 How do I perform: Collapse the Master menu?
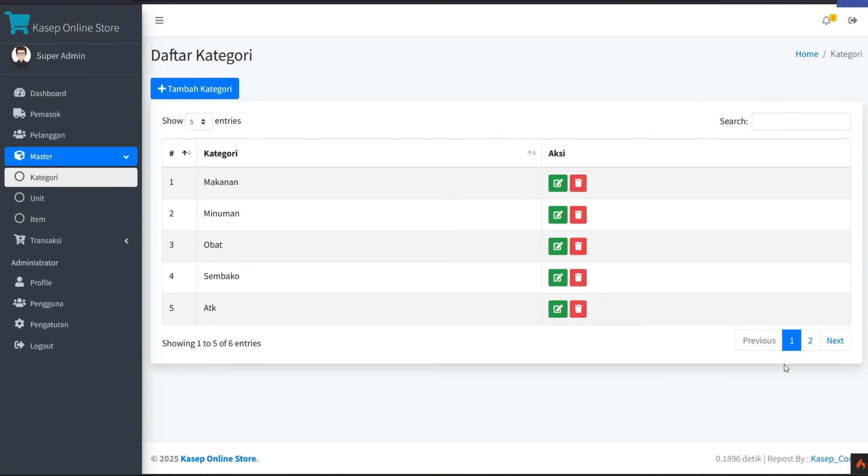pos(71,157)
